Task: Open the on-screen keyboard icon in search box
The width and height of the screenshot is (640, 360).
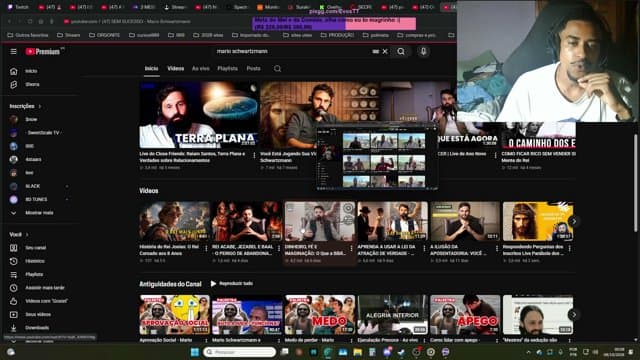Action: click(376, 51)
